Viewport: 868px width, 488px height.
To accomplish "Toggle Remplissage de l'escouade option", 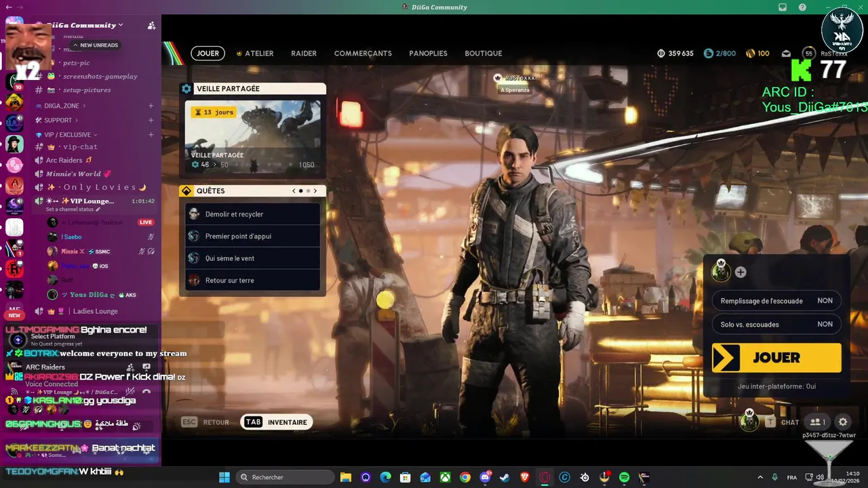I will click(x=776, y=301).
